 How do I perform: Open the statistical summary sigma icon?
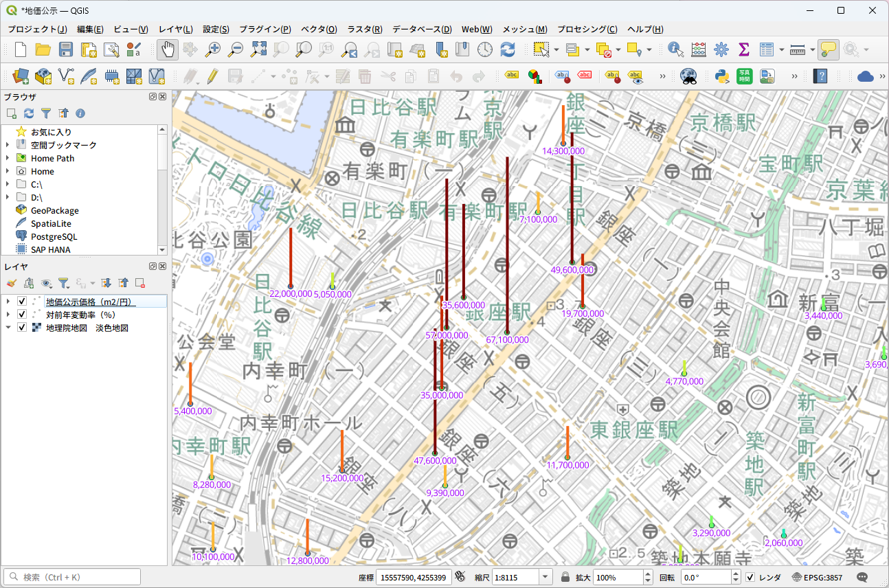tap(743, 49)
